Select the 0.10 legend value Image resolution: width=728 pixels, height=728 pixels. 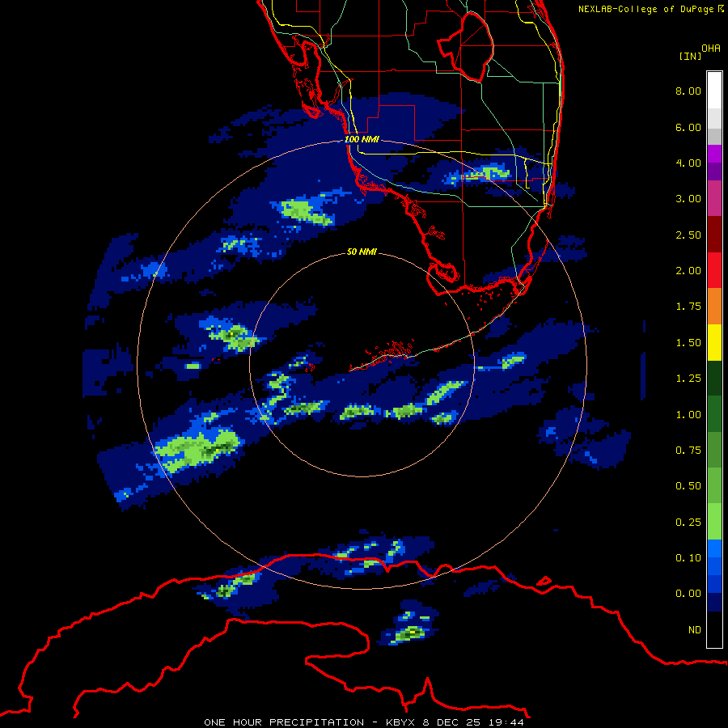(x=688, y=558)
